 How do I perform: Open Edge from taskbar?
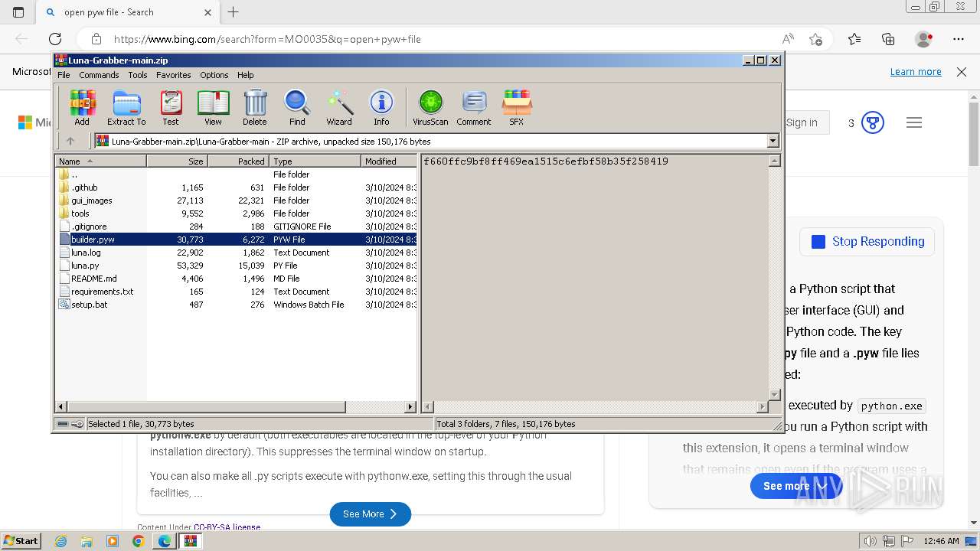(x=164, y=541)
